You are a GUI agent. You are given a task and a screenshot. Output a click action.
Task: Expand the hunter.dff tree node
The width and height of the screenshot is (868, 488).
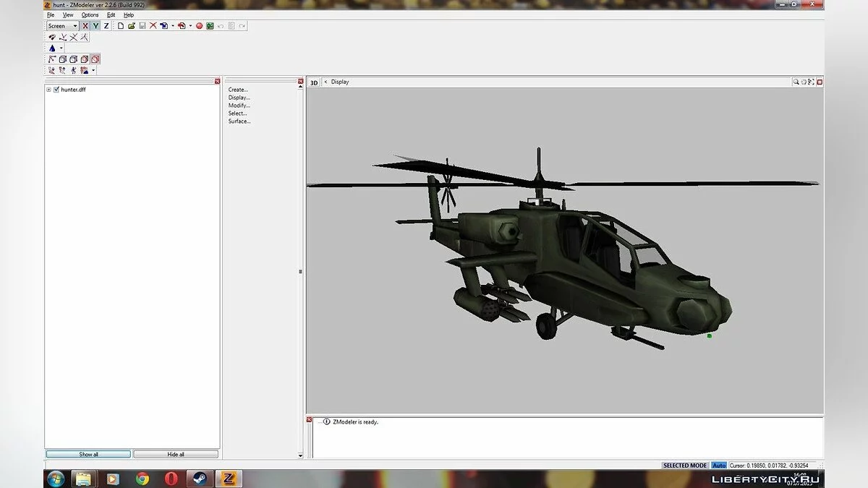(x=48, y=90)
